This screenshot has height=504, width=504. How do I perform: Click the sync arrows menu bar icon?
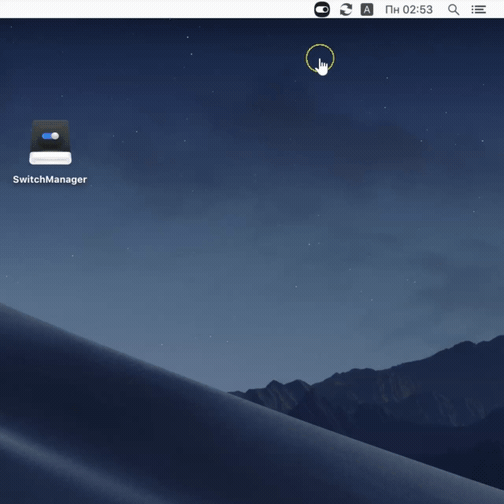346,9
